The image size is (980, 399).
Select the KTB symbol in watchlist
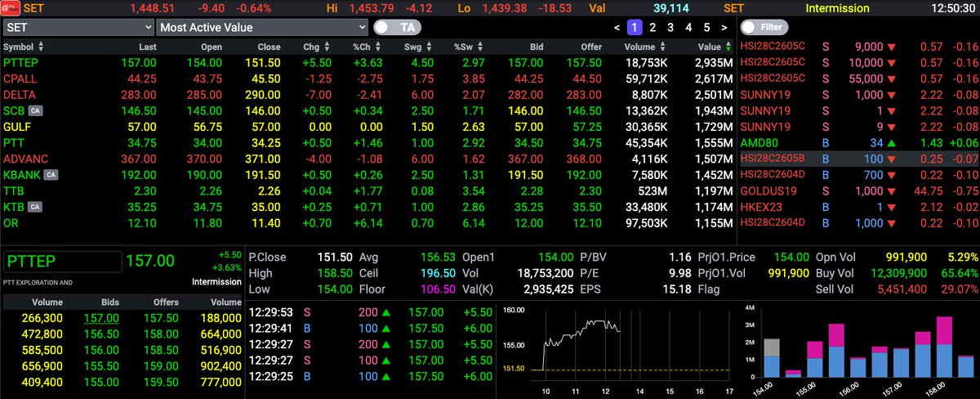14,206
